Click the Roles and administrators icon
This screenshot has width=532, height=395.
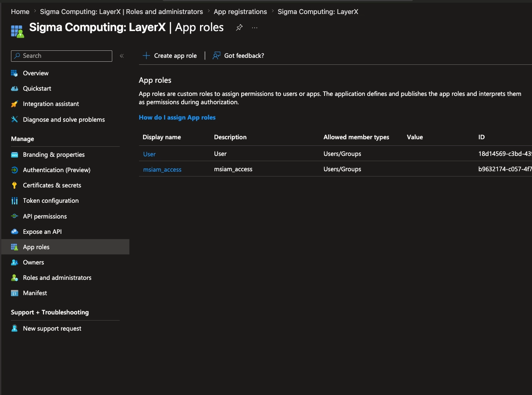coord(14,278)
